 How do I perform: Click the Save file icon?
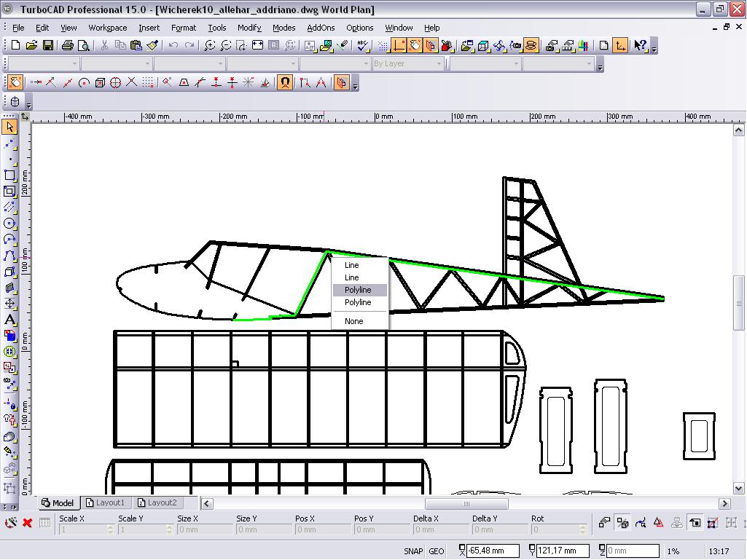48,45
